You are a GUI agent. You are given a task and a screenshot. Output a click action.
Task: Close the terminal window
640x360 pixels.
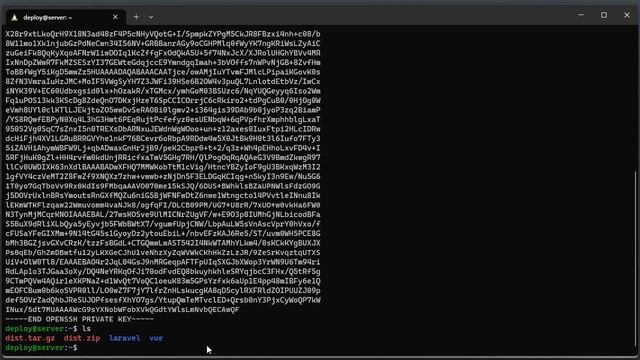(x=627, y=15)
